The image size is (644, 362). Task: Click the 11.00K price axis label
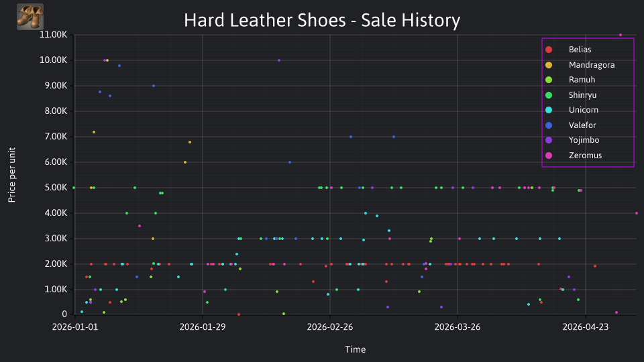(54, 35)
